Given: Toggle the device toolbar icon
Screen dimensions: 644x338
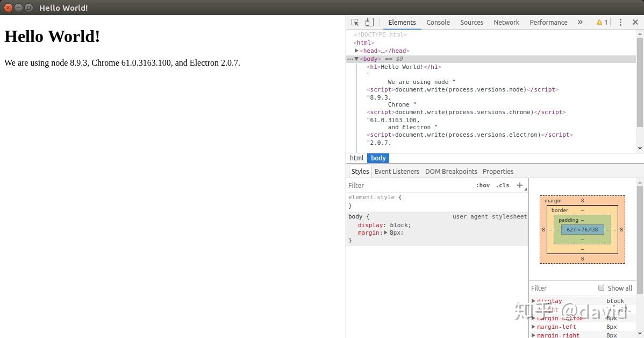Looking at the screenshot, I should click(369, 22).
